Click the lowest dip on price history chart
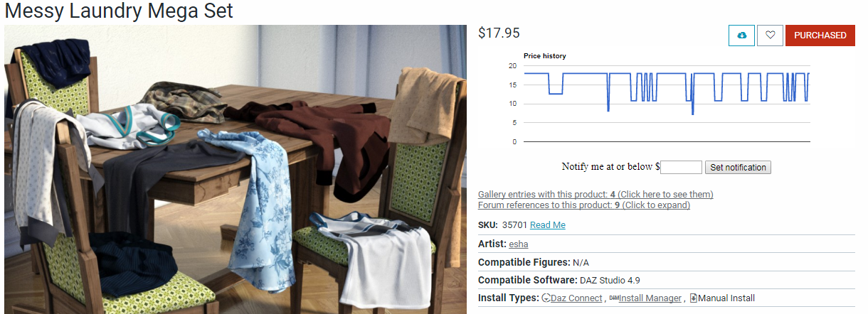 pyautogui.click(x=692, y=114)
